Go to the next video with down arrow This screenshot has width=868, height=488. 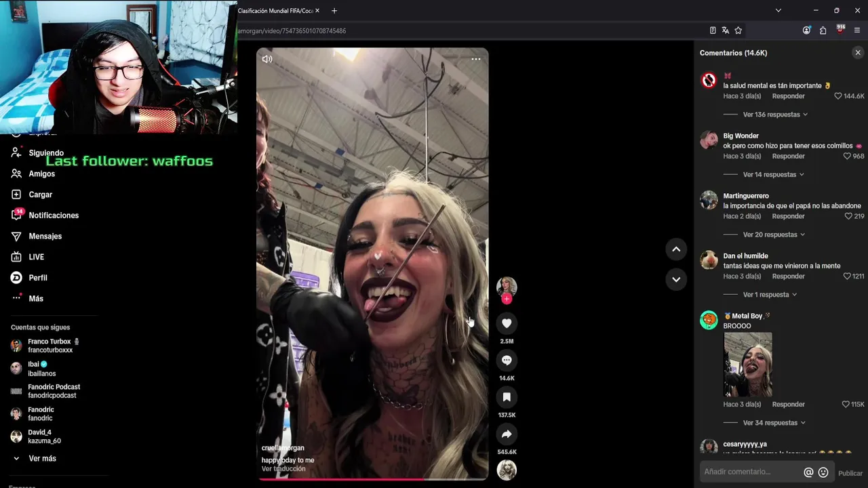click(x=676, y=279)
